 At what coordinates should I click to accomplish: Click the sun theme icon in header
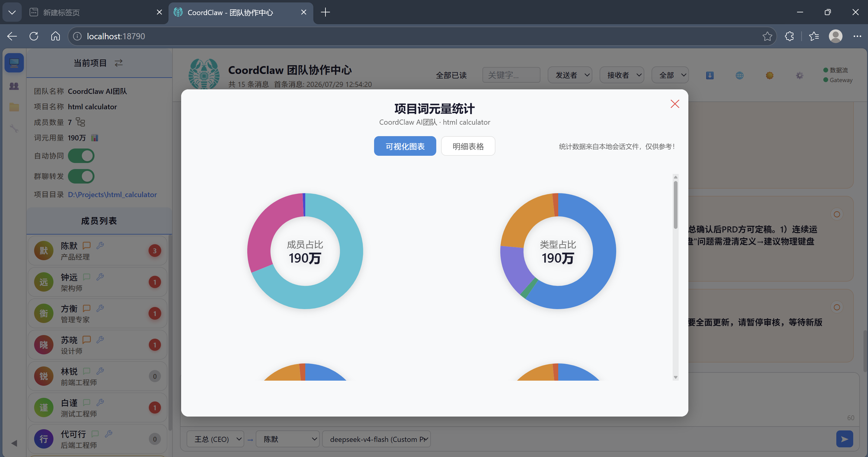770,75
